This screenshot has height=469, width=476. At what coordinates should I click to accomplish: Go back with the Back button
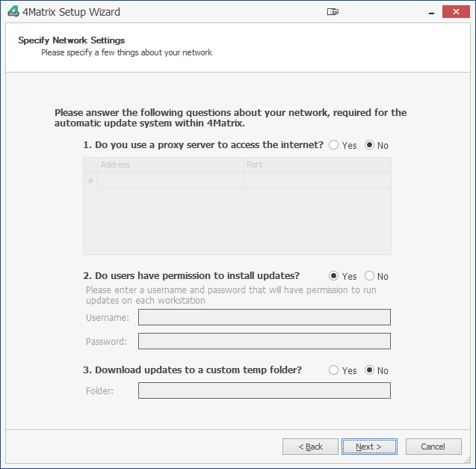310,447
